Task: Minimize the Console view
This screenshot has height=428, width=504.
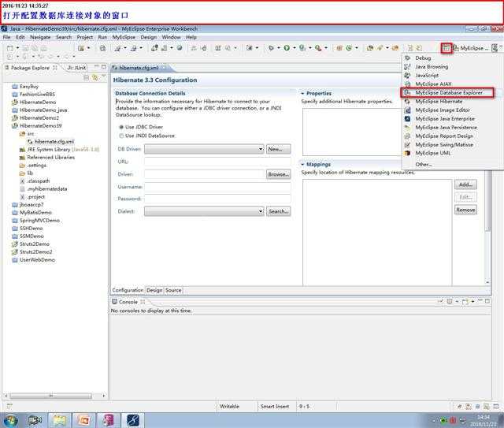Action: tap(480, 301)
